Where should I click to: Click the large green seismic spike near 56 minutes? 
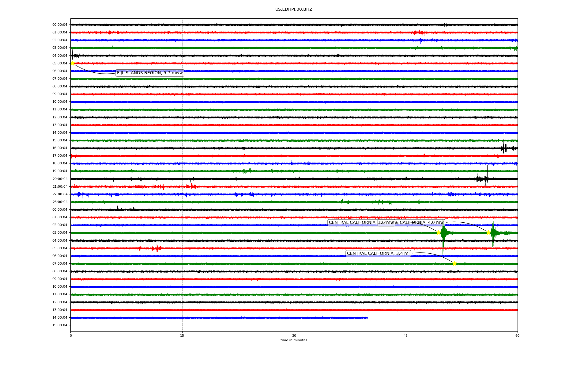(x=493, y=233)
